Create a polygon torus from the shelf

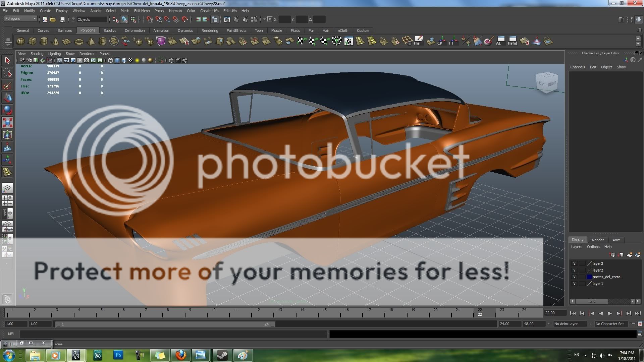tap(79, 42)
